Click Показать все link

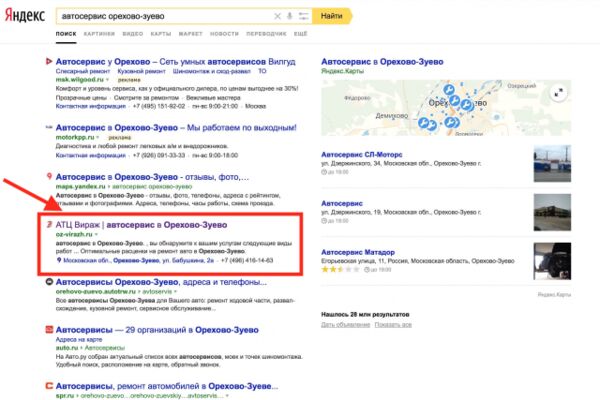coord(393,325)
